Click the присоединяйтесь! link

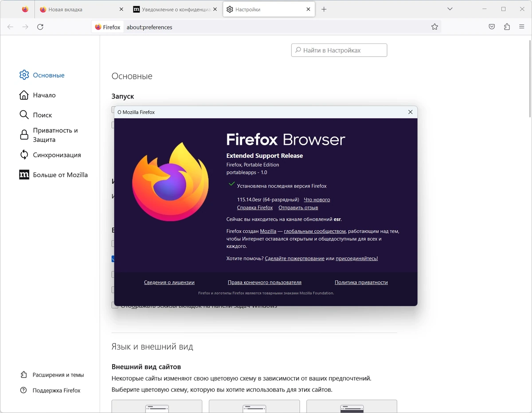357,258
